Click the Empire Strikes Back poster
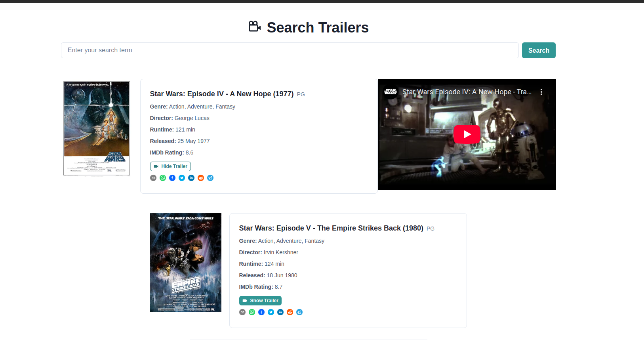This screenshot has height=347, width=644. tap(185, 263)
